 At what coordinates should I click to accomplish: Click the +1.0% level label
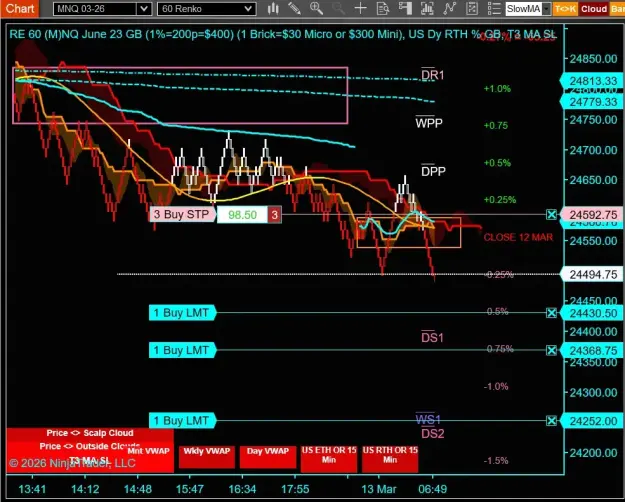[497, 89]
